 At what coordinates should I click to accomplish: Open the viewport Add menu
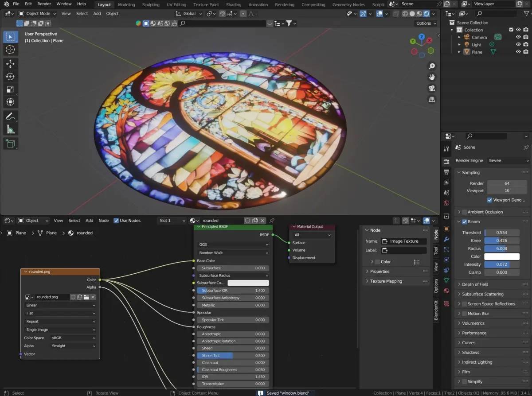click(x=97, y=14)
